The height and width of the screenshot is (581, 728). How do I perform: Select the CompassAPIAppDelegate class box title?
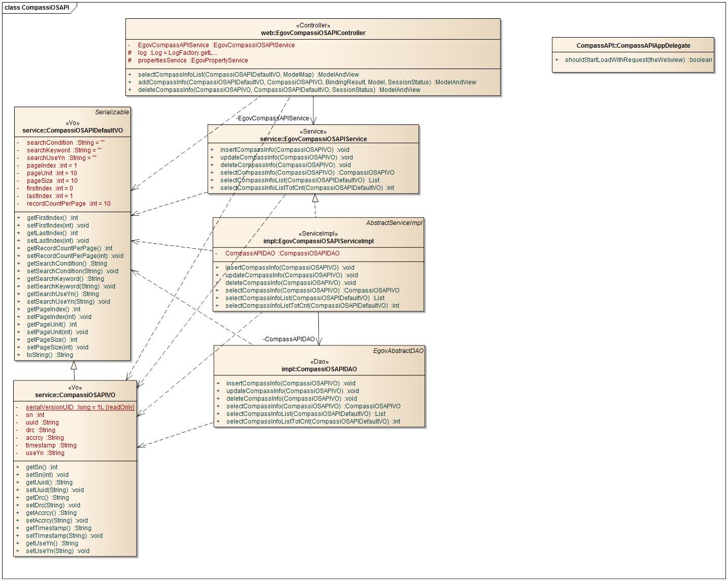point(633,45)
